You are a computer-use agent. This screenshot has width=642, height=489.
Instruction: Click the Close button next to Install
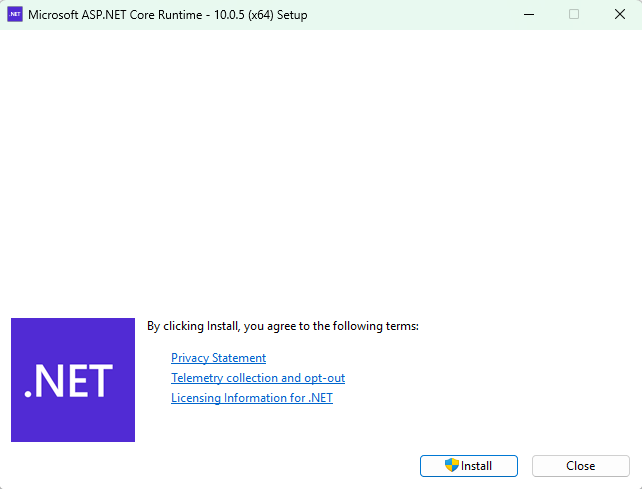[581, 466]
